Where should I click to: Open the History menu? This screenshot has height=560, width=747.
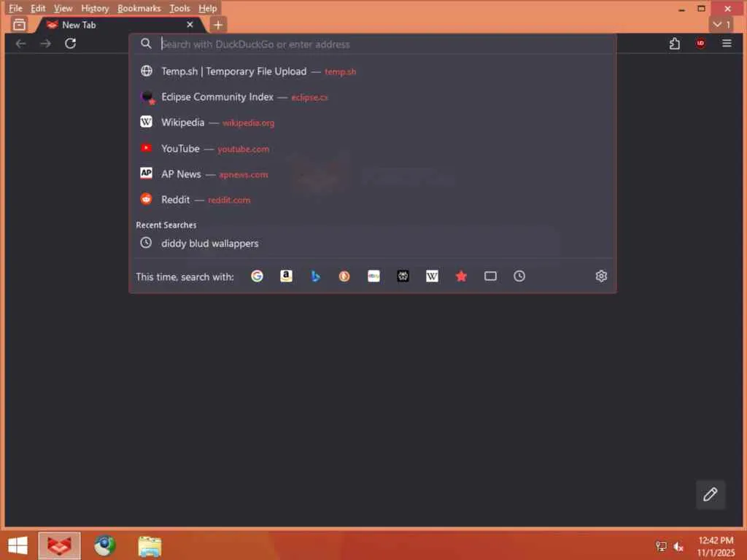pyautogui.click(x=95, y=8)
